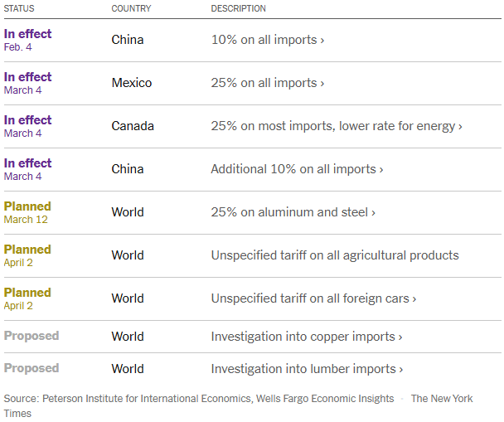Viewport: 504px width, 422px height.
Task: Click the In effect Feb. 4 status
Action: pyautogui.click(x=27, y=40)
